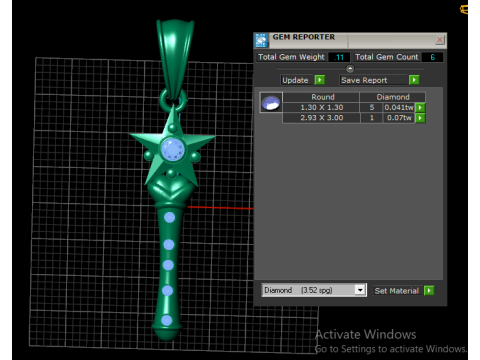Click the green arrow next to Update
This screenshot has height=360, width=480.
coord(320,80)
